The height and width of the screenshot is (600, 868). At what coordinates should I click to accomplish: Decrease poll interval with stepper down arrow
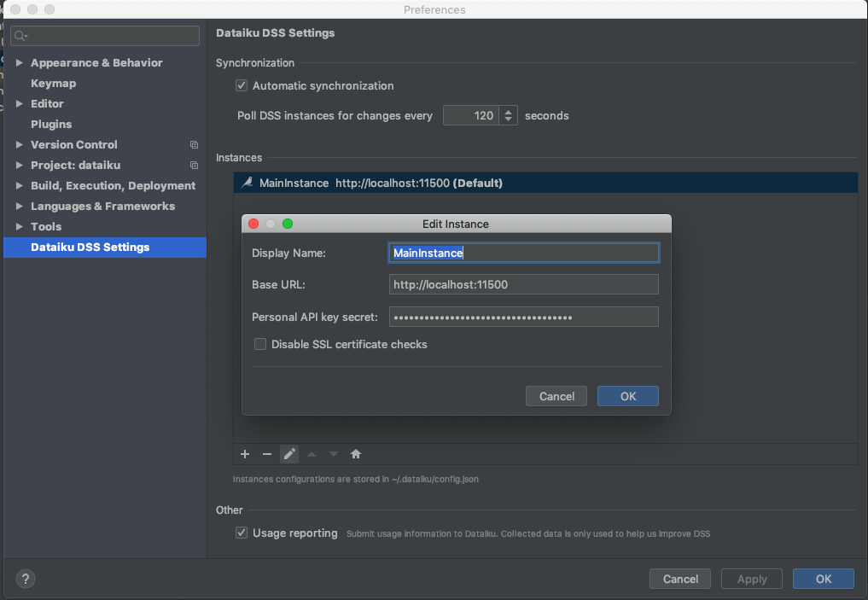508,119
